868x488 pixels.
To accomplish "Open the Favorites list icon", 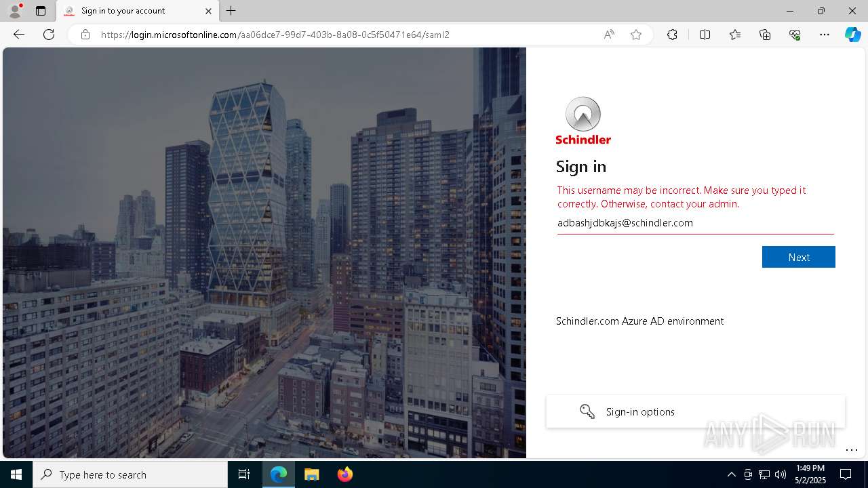I will (x=735, y=35).
